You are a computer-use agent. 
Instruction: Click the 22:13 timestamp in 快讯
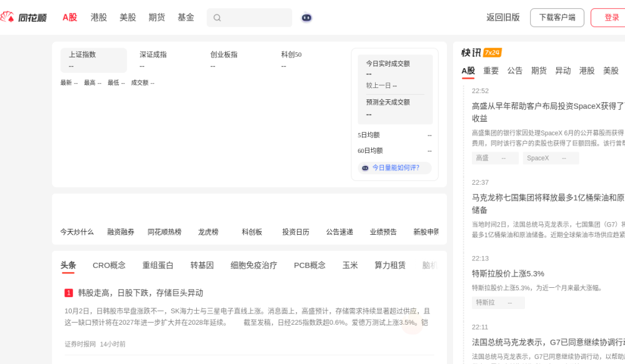click(x=480, y=259)
